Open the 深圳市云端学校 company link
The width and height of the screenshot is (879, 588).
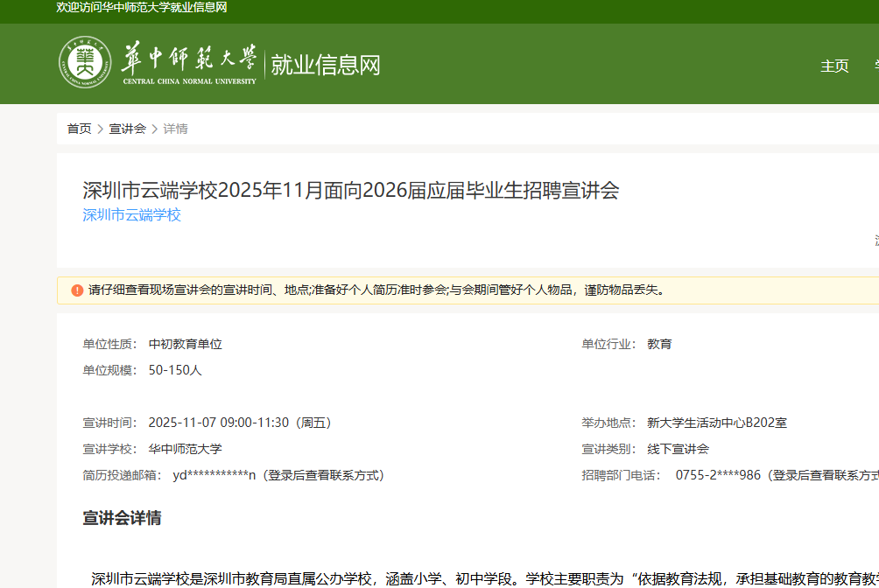(131, 215)
